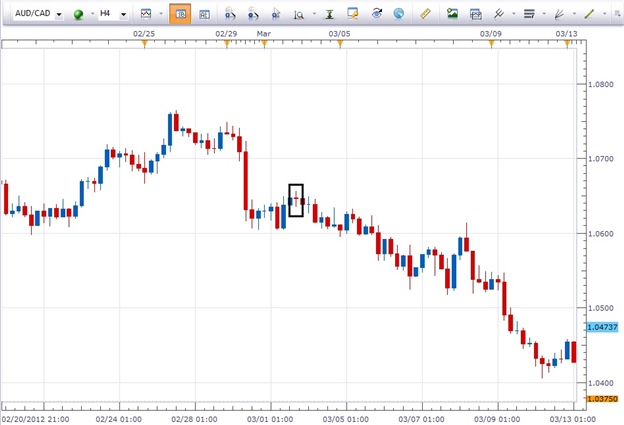The height and width of the screenshot is (425, 624).
Task: Select the horizontal lines tool icon
Action: click(529, 14)
